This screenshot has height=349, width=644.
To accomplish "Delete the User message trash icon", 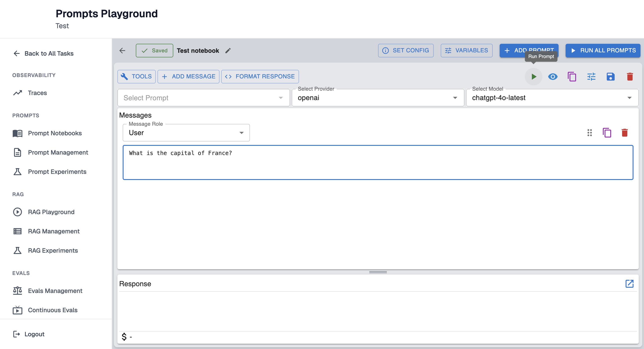I will coord(624,133).
